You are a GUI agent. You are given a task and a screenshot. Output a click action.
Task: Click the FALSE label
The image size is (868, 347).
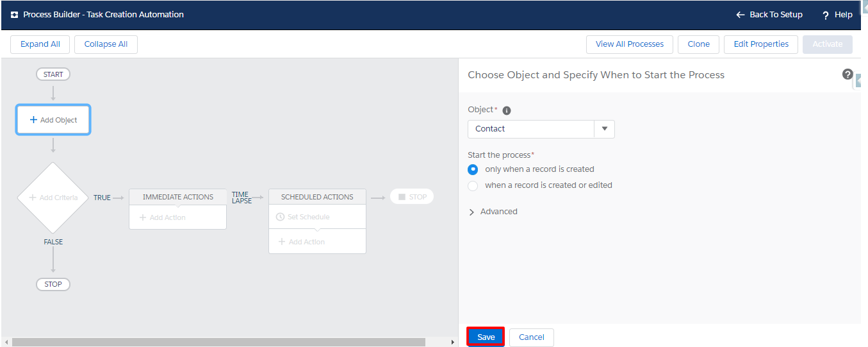[53, 242]
